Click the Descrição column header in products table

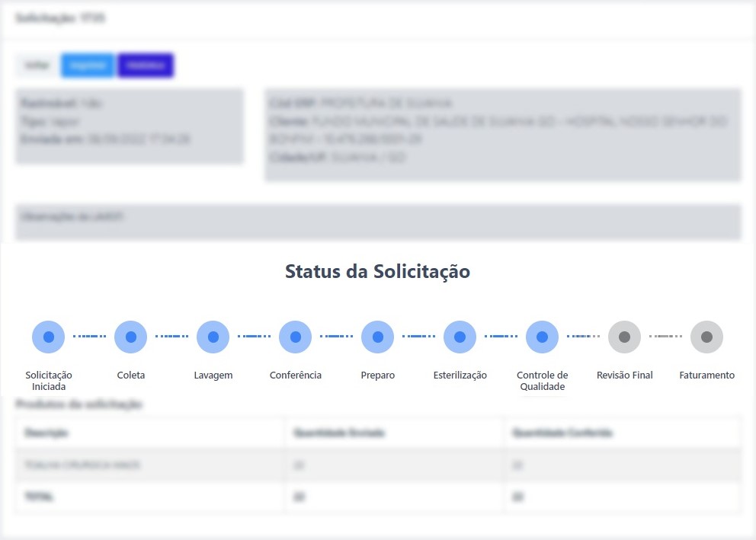click(x=47, y=433)
